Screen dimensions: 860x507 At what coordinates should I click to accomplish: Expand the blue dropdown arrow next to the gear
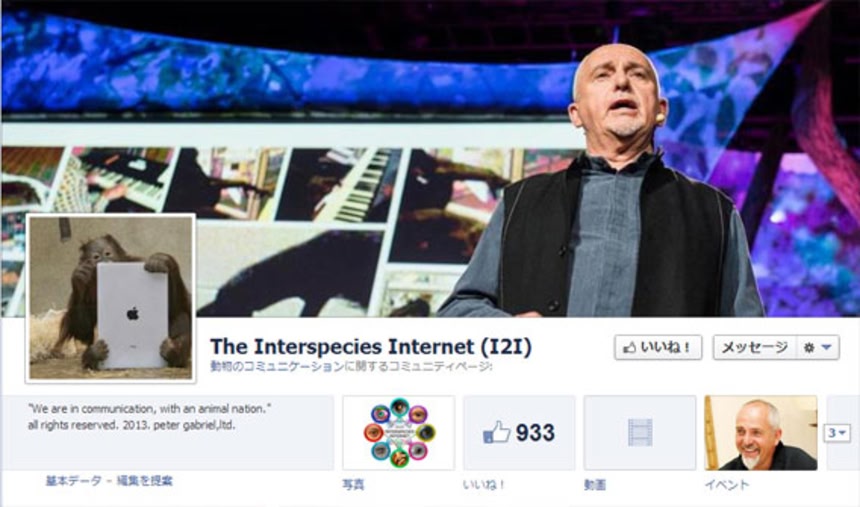tap(827, 348)
